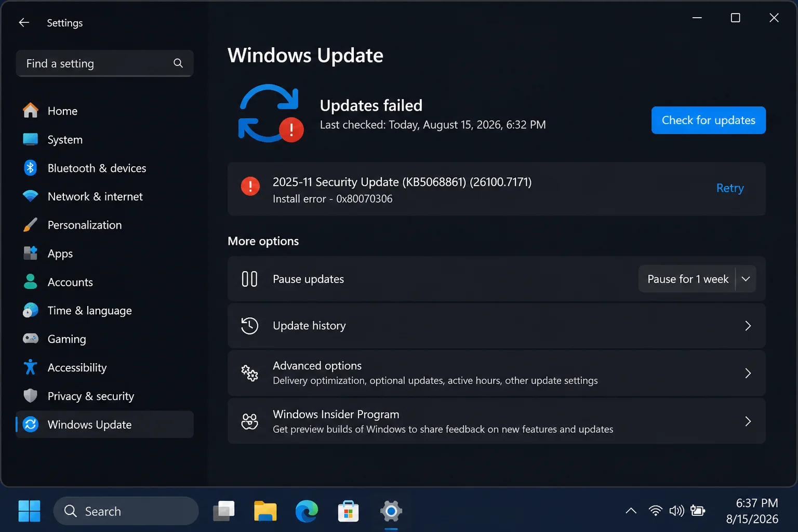Image resolution: width=798 pixels, height=532 pixels.
Task: Minimize the Settings window
Action: 697,18
